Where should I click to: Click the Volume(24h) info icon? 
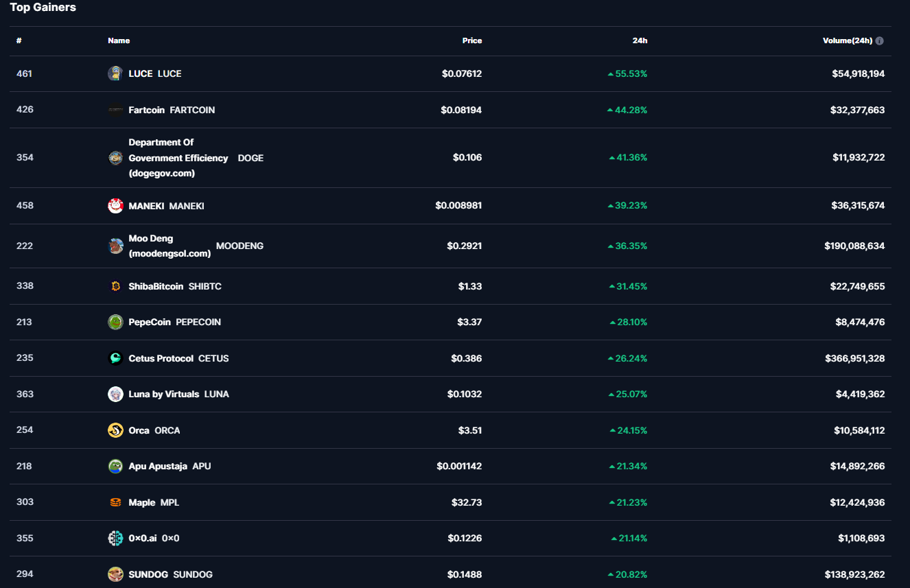coord(880,40)
